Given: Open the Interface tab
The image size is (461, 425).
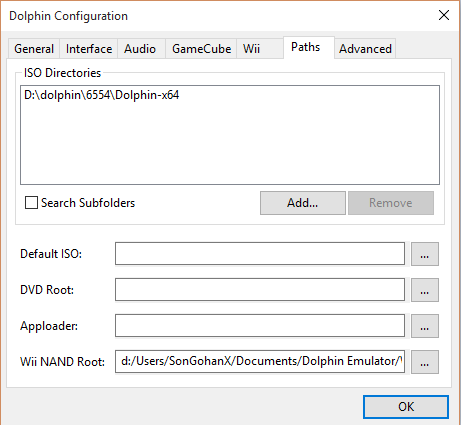Looking at the screenshot, I should (89, 49).
